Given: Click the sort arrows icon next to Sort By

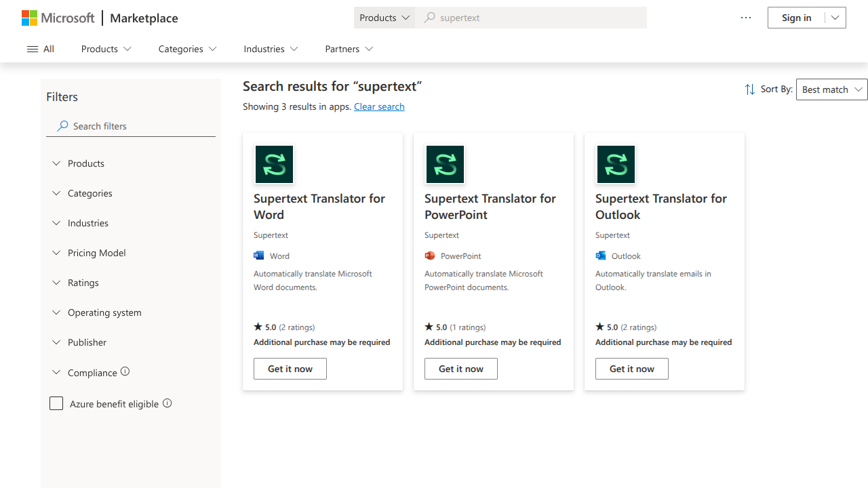Looking at the screenshot, I should 749,89.
